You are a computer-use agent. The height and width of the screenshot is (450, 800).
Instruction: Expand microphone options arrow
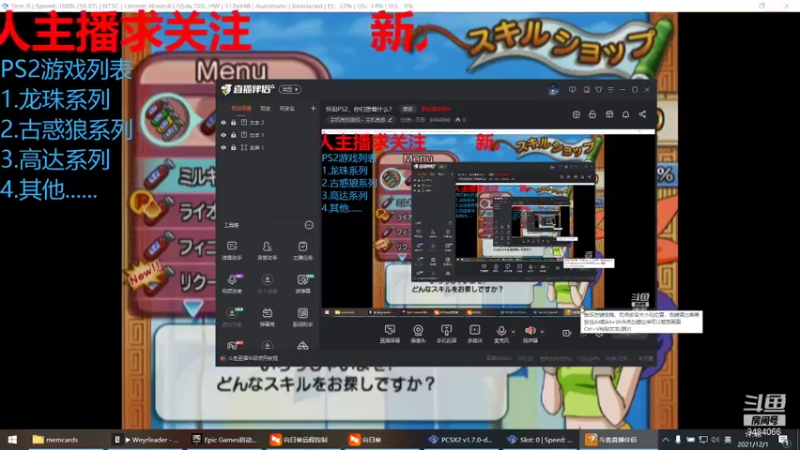click(x=513, y=332)
